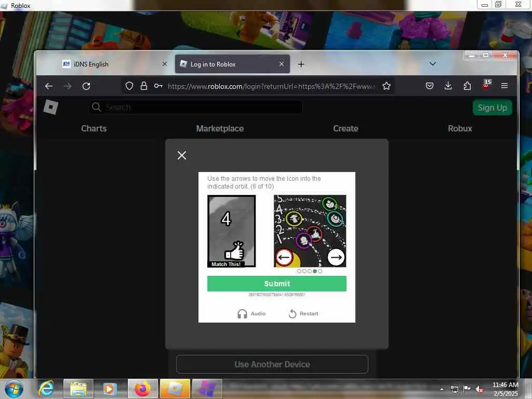Submit the captcha answer
The width and height of the screenshot is (532, 399).
point(277,284)
